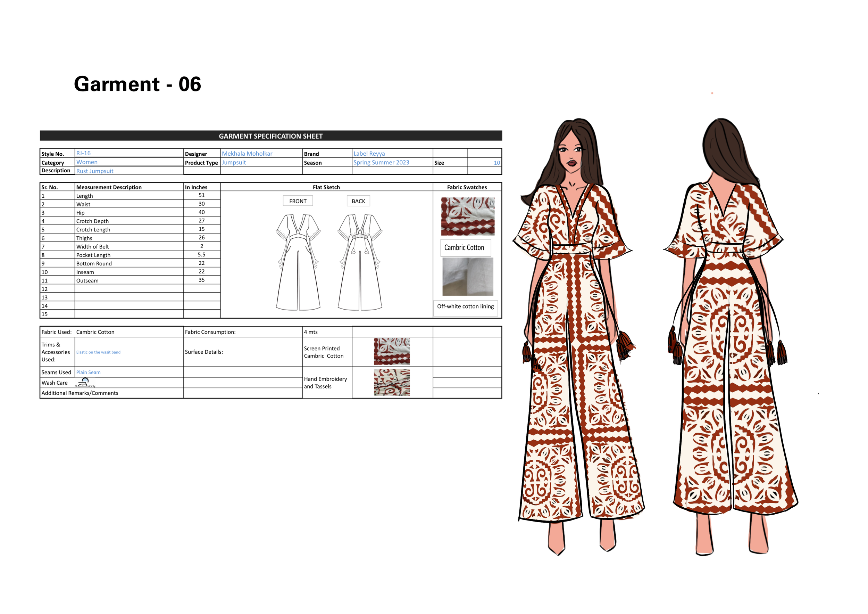This screenshot has width=868, height=614.
Task: Click the Cambric Cotton swatch label
Action: (464, 247)
